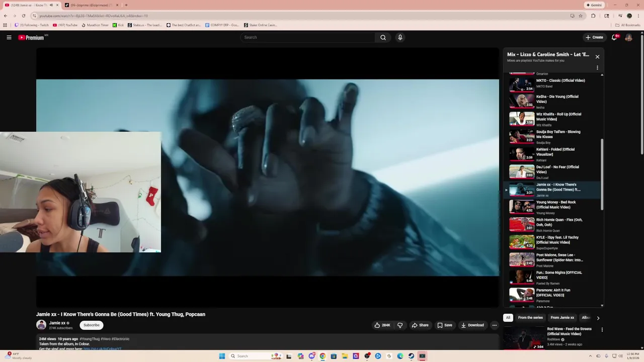This screenshot has height=362, width=644.
Task: Play Post Malone Sunflower in playlist
Action: pyautogui.click(x=552, y=260)
